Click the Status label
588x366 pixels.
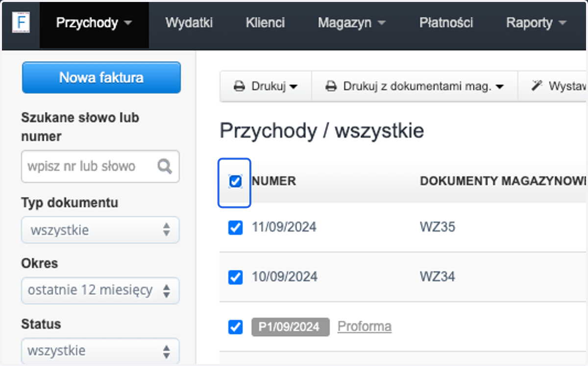pyautogui.click(x=41, y=324)
